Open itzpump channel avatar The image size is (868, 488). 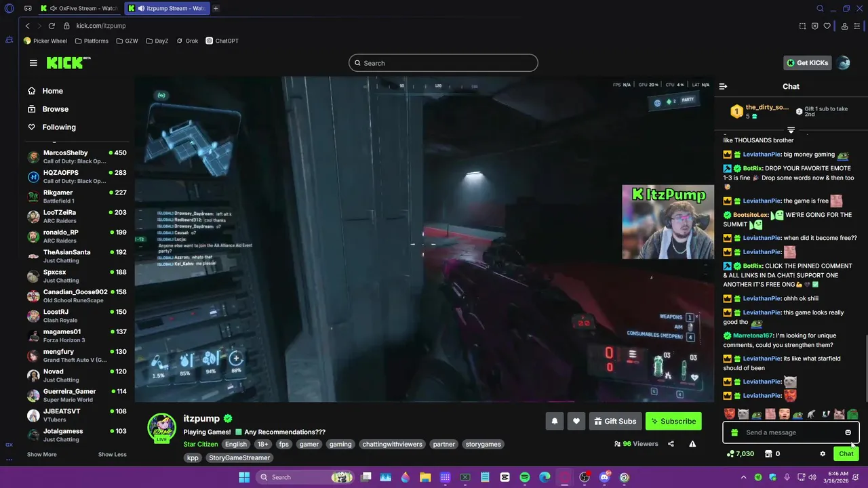click(x=162, y=428)
